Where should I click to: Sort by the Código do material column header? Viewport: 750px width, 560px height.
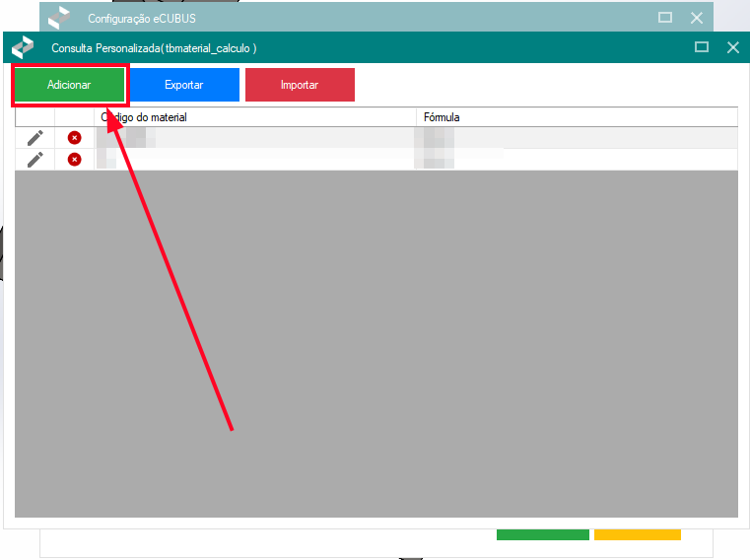pos(254,117)
